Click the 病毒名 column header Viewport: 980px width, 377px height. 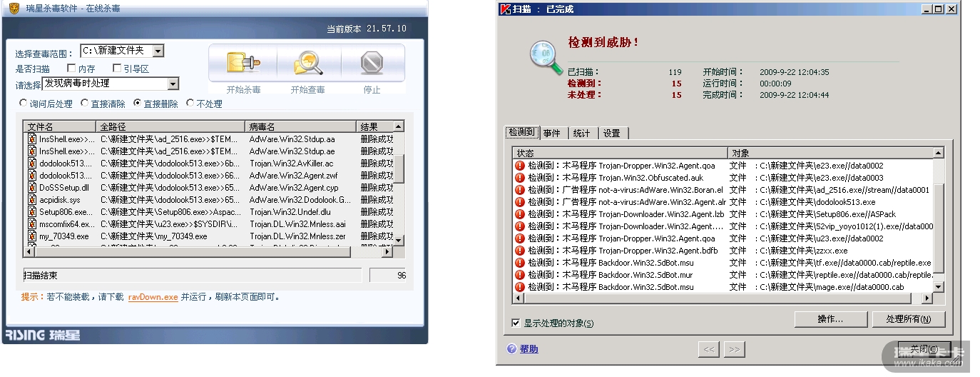[300, 126]
